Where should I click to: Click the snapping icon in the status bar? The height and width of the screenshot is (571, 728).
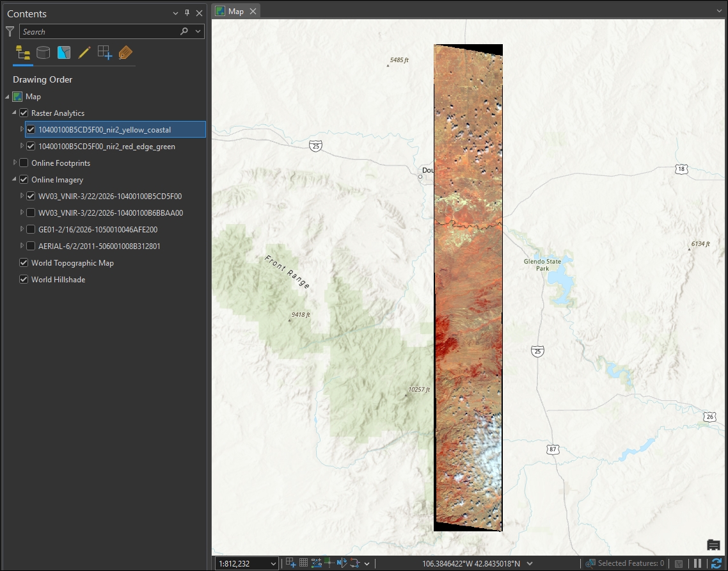[290, 563]
